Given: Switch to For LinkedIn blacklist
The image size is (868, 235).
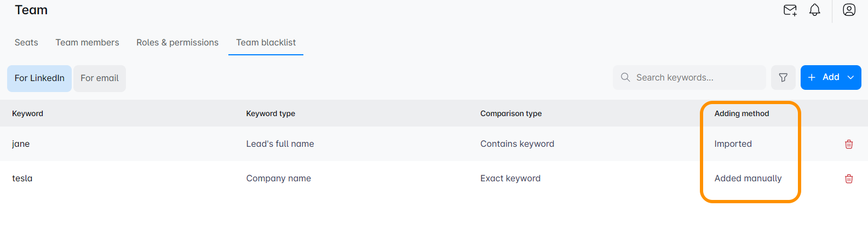Looking at the screenshot, I should point(39,78).
